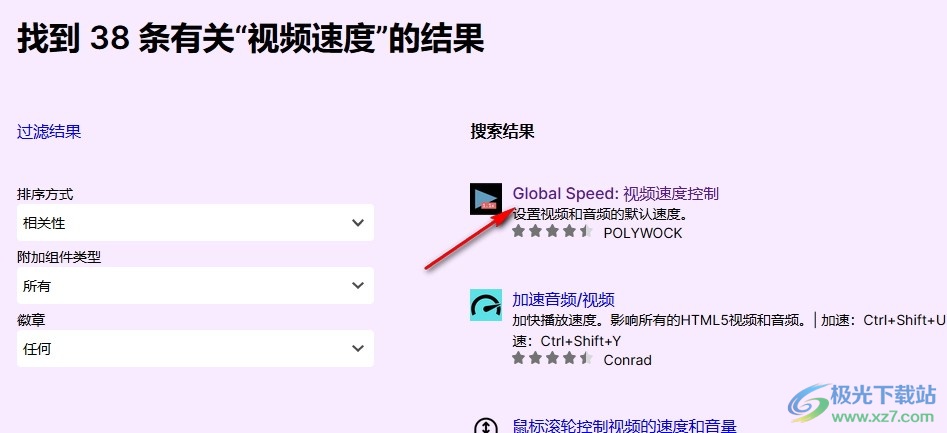Open the 加速音频/视频 result link
Image resolution: width=947 pixels, height=433 pixels.
click(x=563, y=300)
